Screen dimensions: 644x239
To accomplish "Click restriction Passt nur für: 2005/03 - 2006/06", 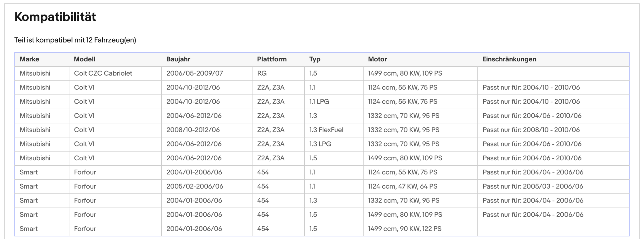I will [533, 186].
